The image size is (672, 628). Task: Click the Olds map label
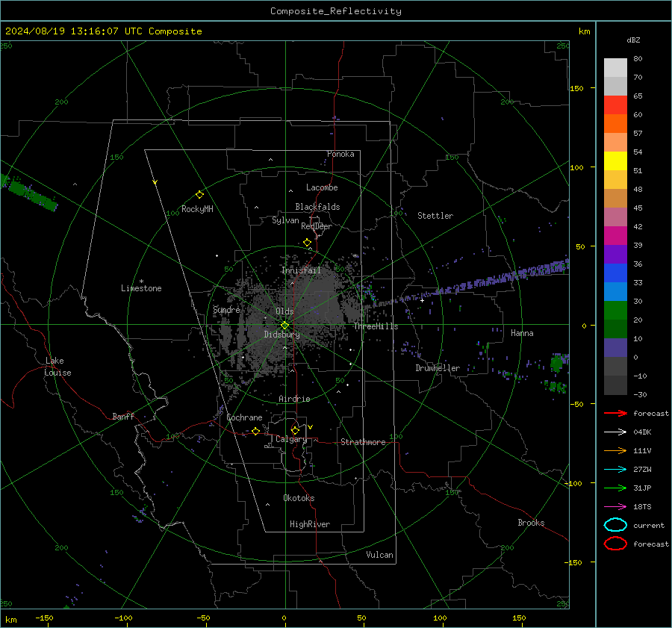(x=284, y=311)
